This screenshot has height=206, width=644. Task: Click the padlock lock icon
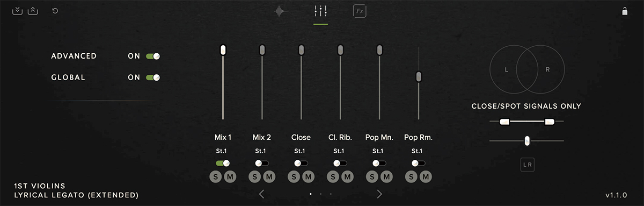tap(625, 11)
